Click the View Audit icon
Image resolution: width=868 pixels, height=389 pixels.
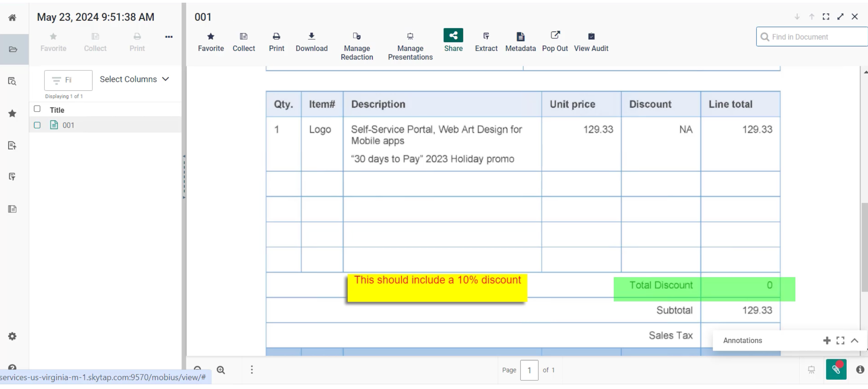point(591,36)
